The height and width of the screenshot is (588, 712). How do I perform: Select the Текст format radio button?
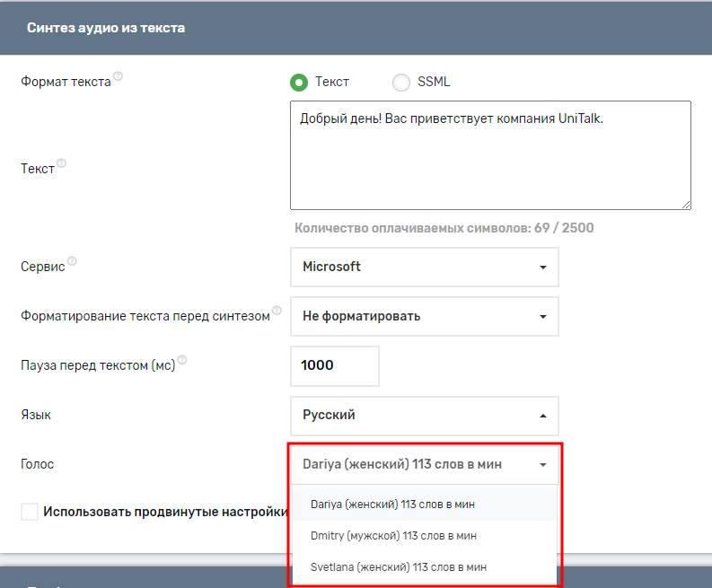pyautogui.click(x=299, y=83)
